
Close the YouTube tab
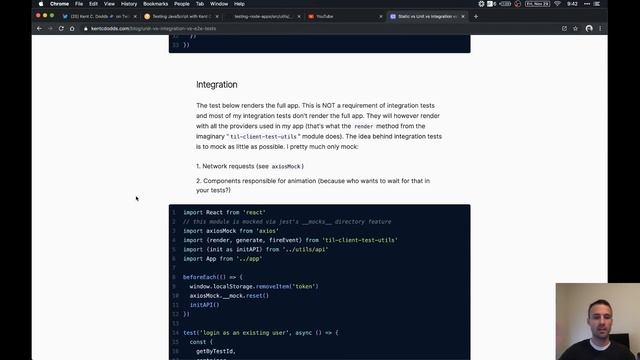point(381,16)
